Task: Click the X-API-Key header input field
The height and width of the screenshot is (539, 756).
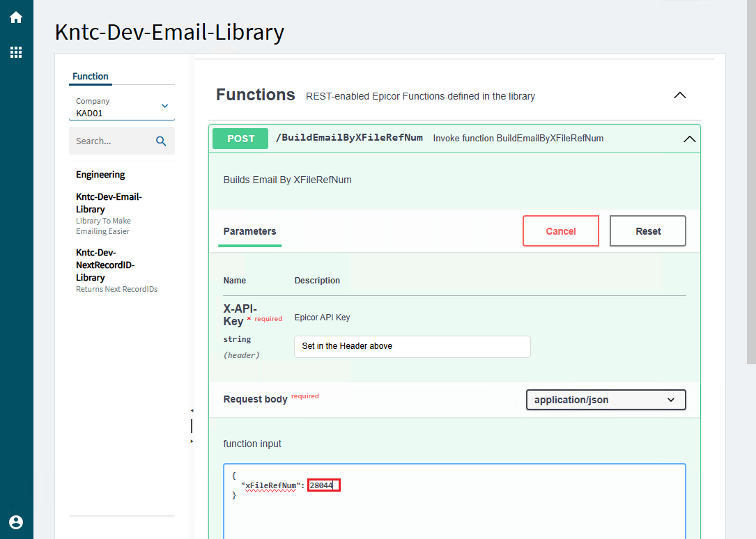Action: coord(412,346)
